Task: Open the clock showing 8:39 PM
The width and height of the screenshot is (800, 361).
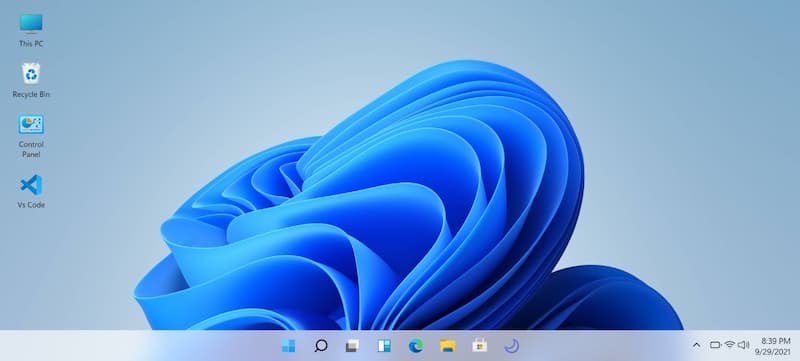Action: tap(776, 341)
